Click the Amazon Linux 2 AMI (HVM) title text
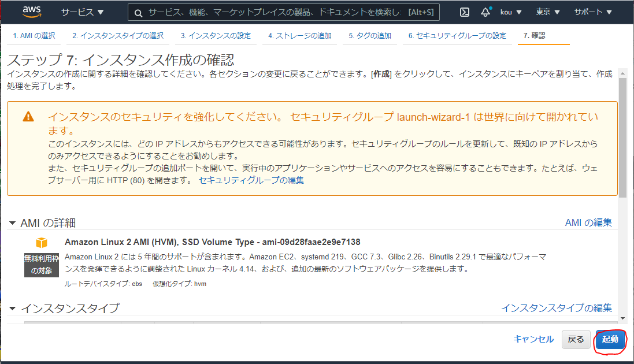The image size is (634, 364). pyautogui.click(x=212, y=242)
